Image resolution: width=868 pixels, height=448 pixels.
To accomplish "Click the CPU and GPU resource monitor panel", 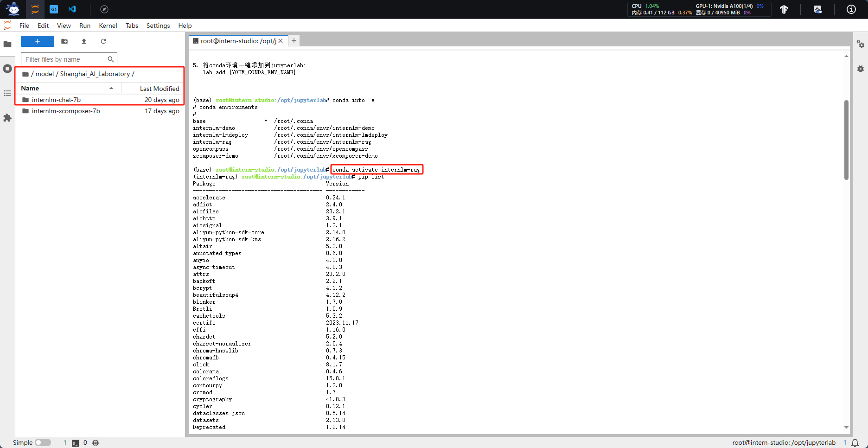I will click(699, 9).
